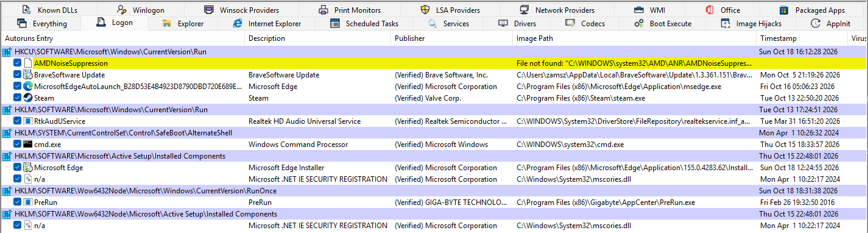This screenshot has width=868, height=233.
Task: Uncheck the Microsoft Edge Active Setup entry
Action: tap(18, 168)
